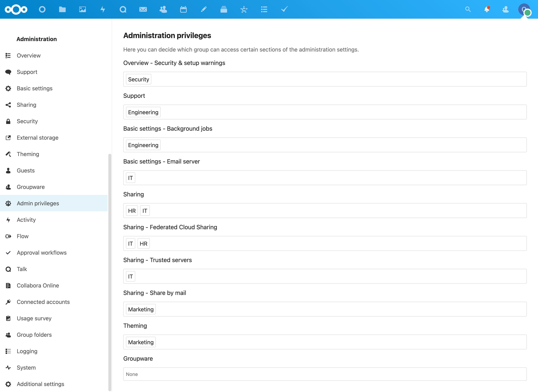Viewport: 538px width, 392px height.
Task: Open group selector for Background jobs
Action: point(325,145)
